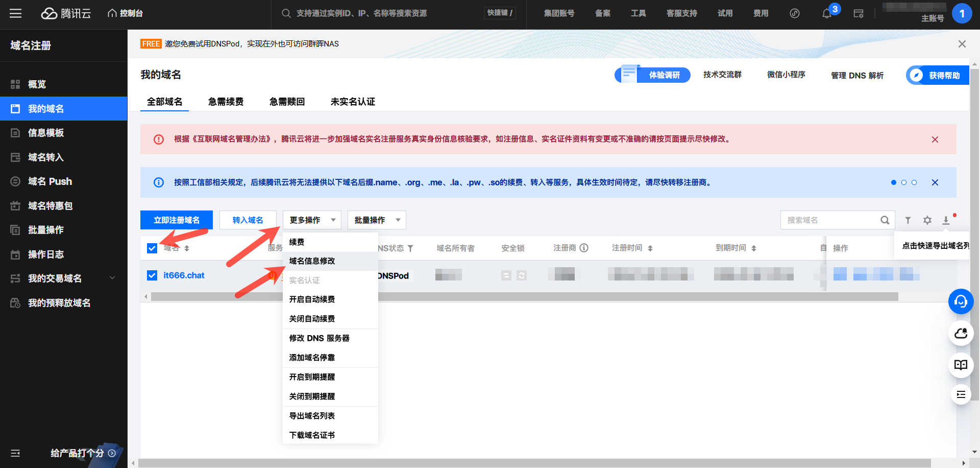Open 备案 in top navigation

tap(603, 13)
